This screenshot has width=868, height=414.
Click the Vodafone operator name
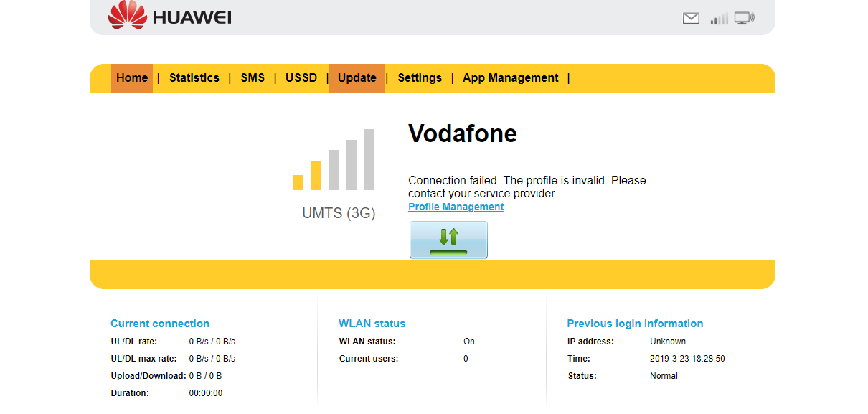point(463,133)
